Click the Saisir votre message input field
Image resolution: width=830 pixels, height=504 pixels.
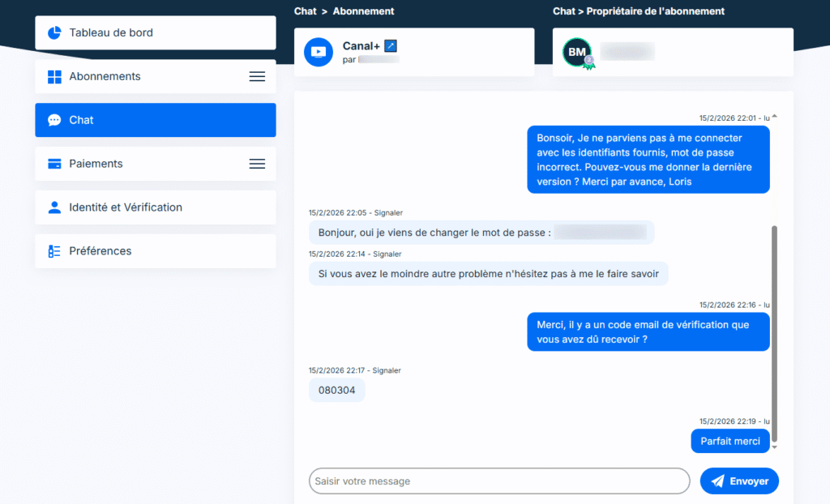pos(498,481)
